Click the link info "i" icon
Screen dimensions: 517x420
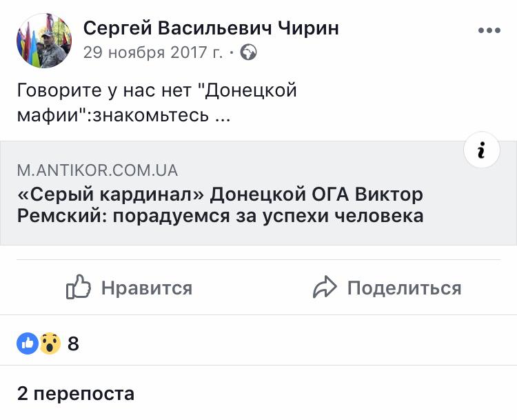pyautogui.click(x=481, y=151)
